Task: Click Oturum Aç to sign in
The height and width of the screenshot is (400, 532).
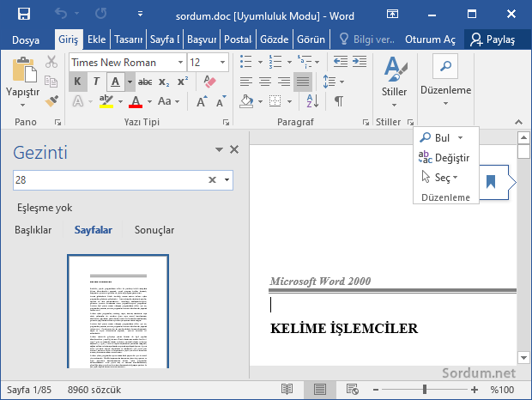Action: tap(430, 39)
